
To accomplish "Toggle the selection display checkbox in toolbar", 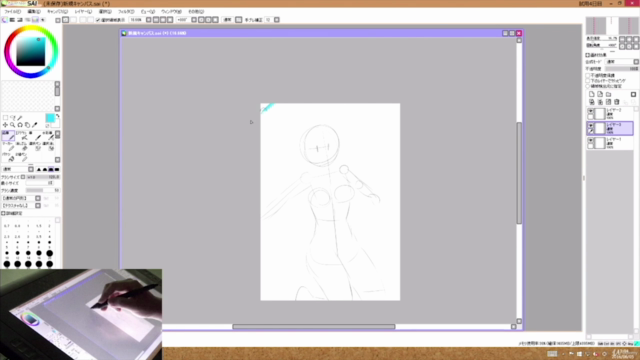I will 98,20.
